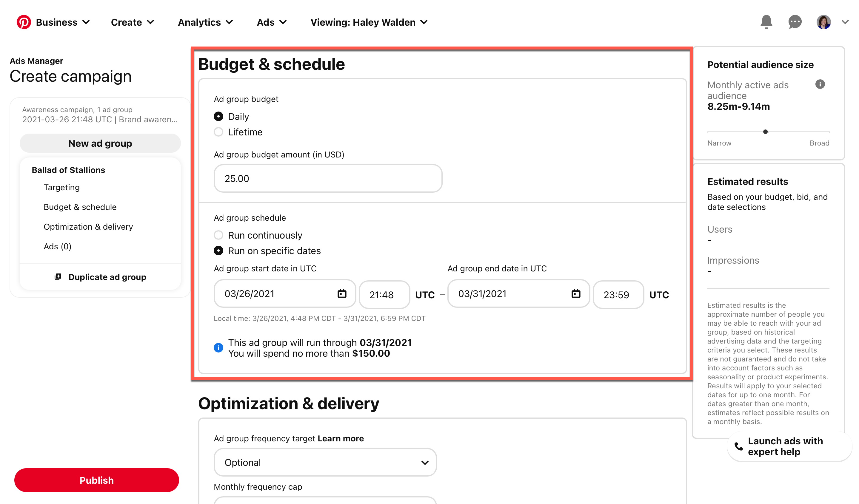Open the Analytics menu

coord(205,22)
